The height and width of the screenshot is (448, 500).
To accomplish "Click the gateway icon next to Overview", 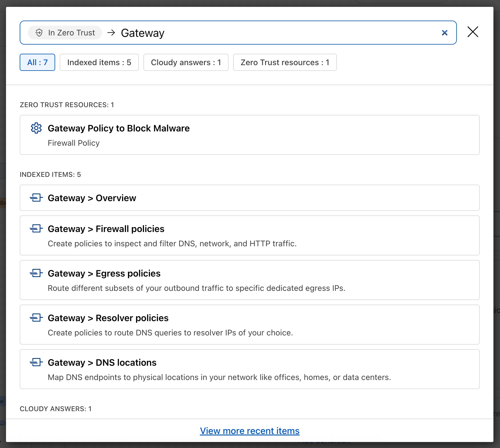I will point(36,198).
